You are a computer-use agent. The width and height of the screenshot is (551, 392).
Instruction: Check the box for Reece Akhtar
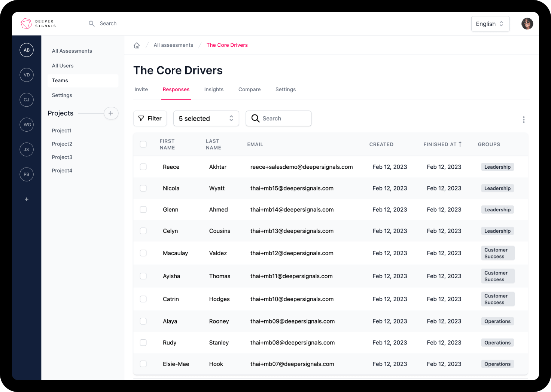click(x=143, y=167)
